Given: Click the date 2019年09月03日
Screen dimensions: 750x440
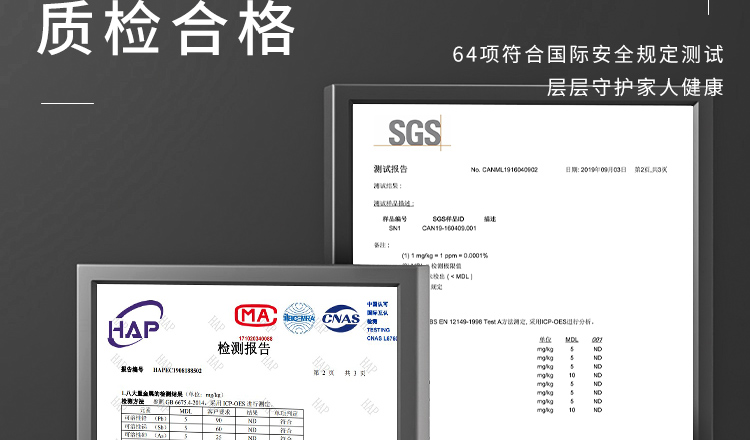Looking at the screenshot, I should tap(603, 169).
